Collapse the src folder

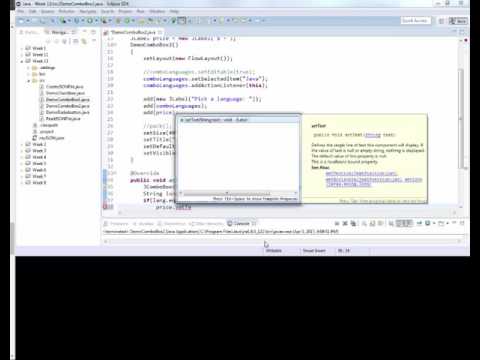[x=29, y=80]
